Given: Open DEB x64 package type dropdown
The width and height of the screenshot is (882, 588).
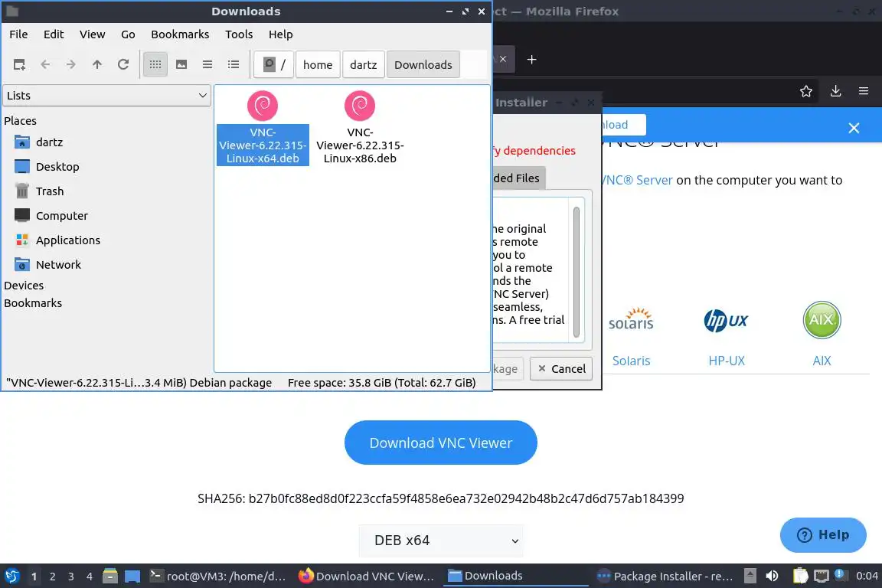Looking at the screenshot, I should 441,541.
